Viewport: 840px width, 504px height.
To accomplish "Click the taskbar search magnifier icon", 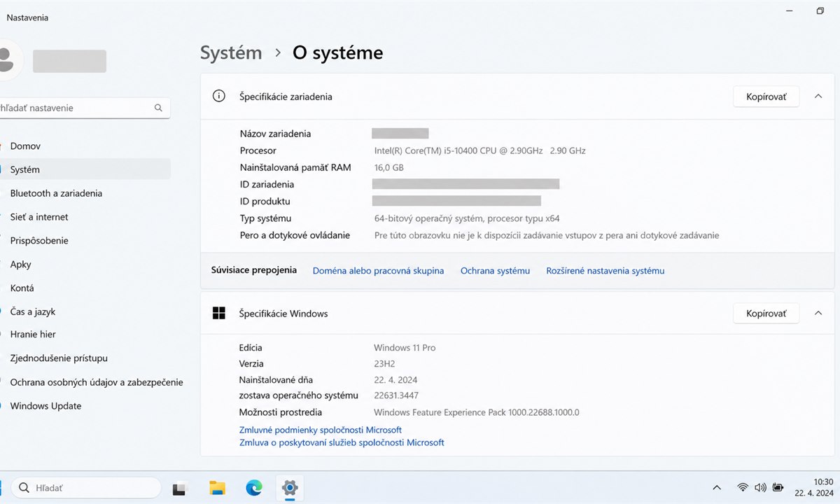I will pos(24,487).
